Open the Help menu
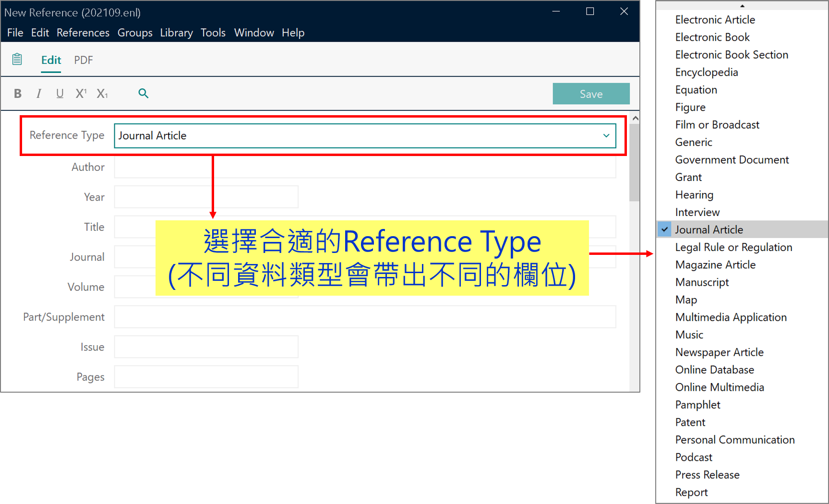 pyautogui.click(x=293, y=33)
